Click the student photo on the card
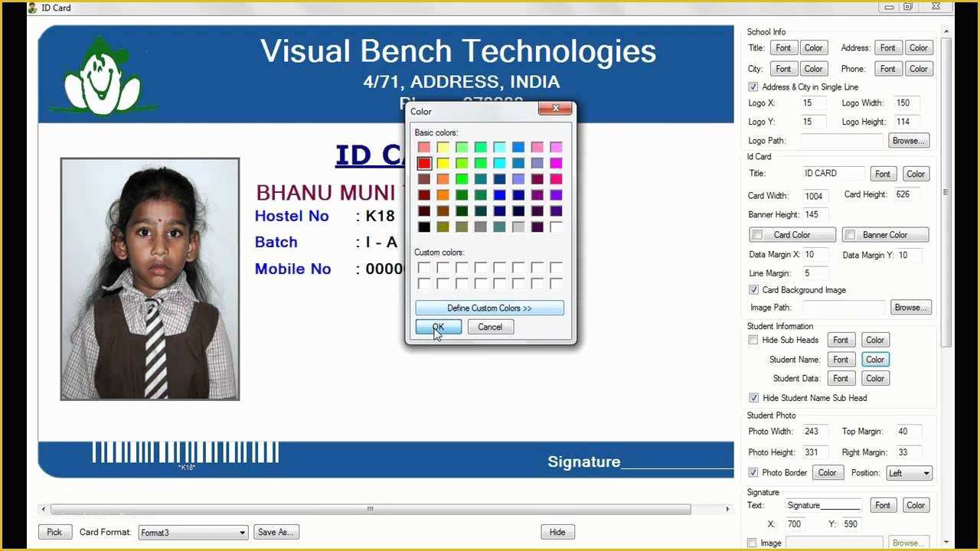 point(150,279)
